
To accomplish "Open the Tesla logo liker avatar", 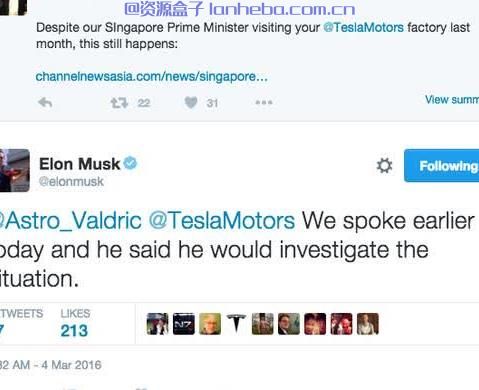I will coord(236,324).
